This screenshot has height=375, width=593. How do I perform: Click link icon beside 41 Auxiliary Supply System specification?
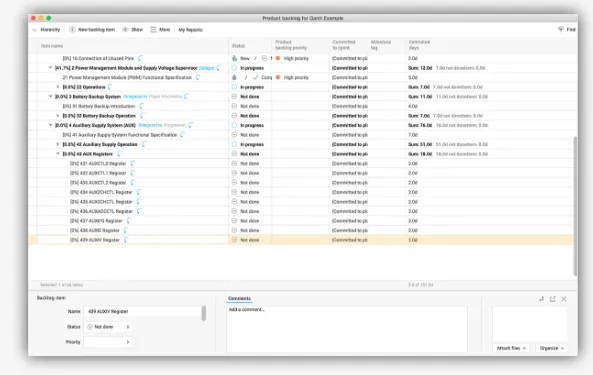(182, 135)
